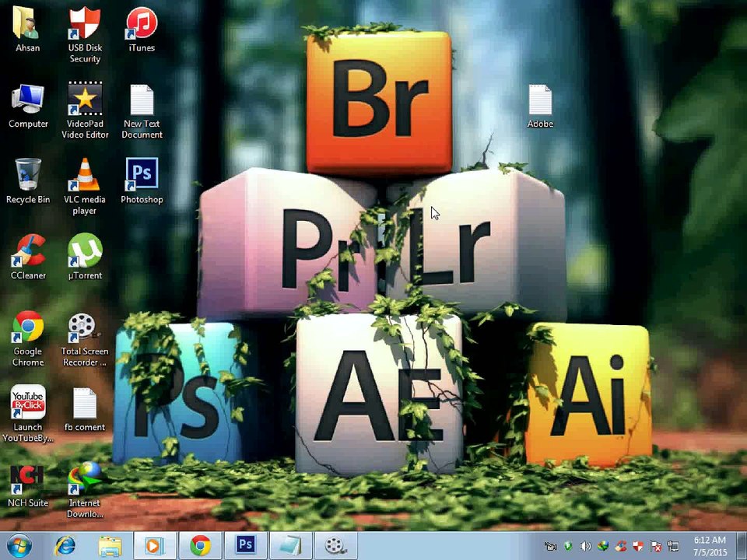Select the iTunes desktop shortcut
This screenshot has height=560, width=747.
(142, 30)
